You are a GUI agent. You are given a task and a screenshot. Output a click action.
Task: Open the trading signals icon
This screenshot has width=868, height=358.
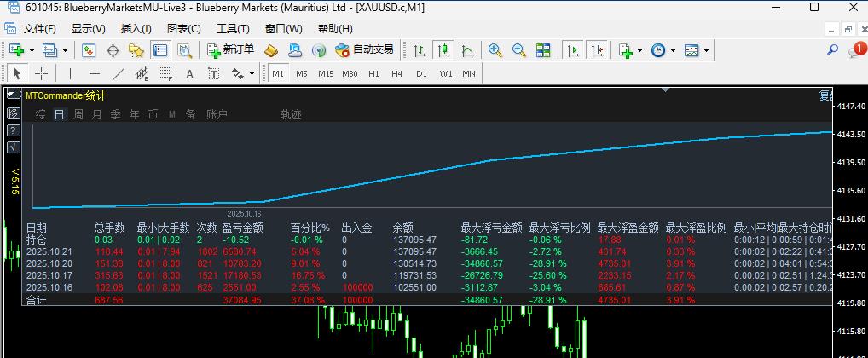(x=319, y=50)
